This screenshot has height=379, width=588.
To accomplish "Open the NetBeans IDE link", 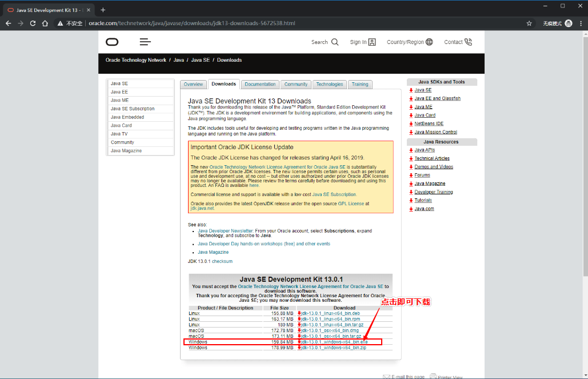I will pos(429,123).
